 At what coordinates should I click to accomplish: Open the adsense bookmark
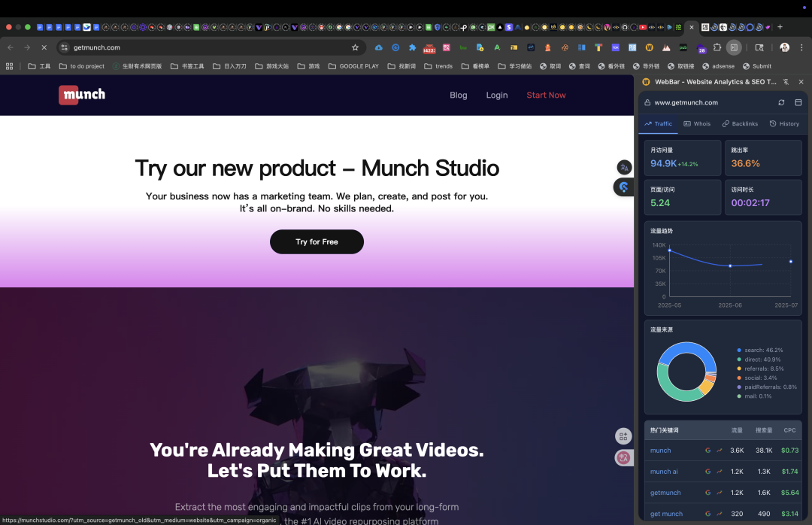718,66
